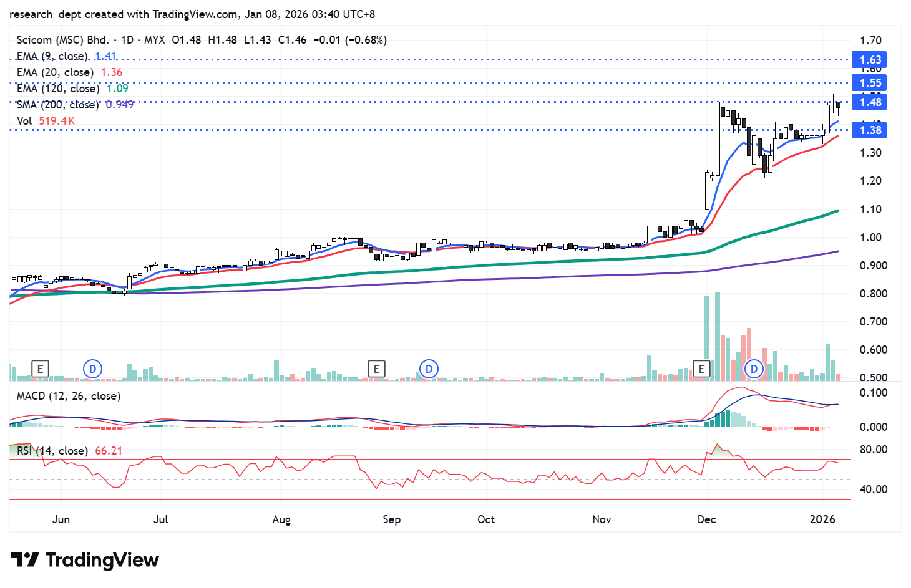Click the 1.48 price level label
Screen dimensions: 911x588
click(870, 102)
